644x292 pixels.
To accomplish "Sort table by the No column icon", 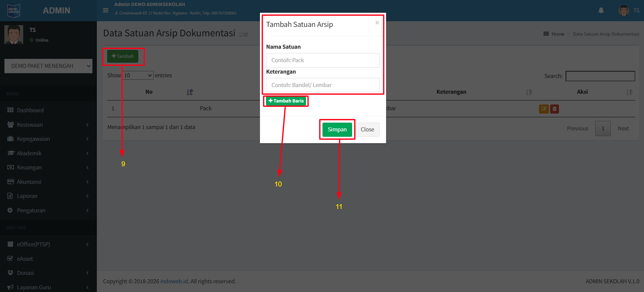I will click(190, 92).
